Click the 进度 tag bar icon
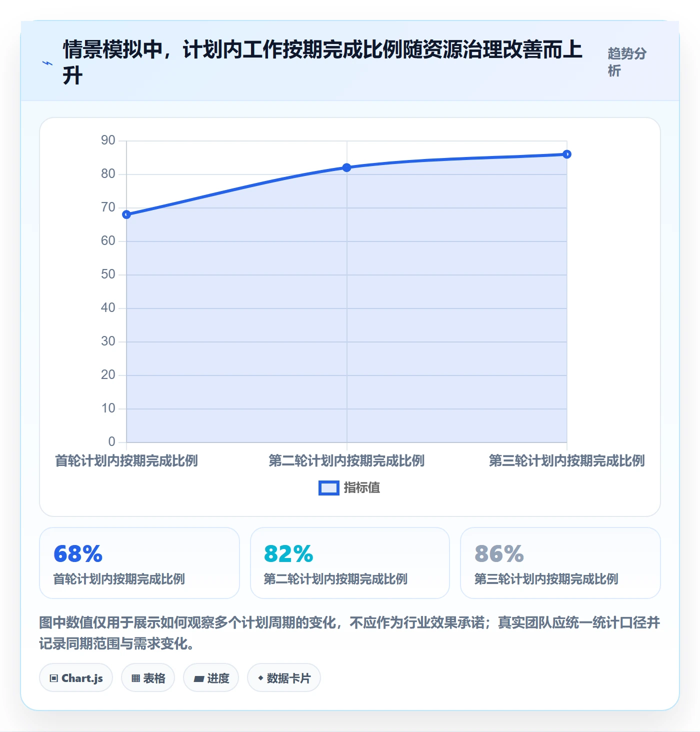This screenshot has height=732, width=700. [x=199, y=678]
